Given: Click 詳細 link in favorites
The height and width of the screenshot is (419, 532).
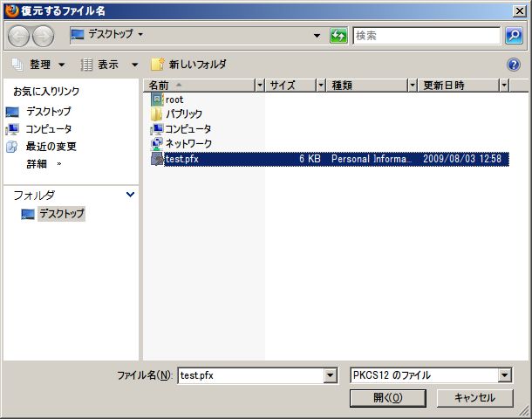Looking at the screenshot, I should 37,164.
